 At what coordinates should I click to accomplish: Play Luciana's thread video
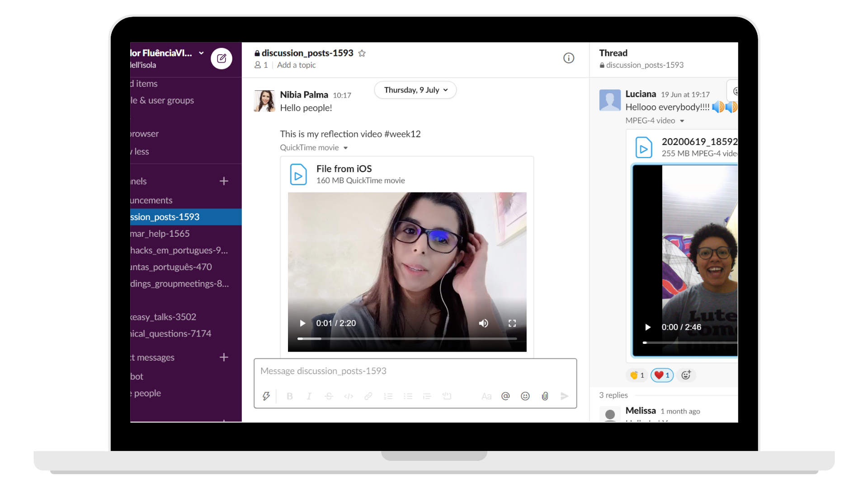click(x=647, y=327)
